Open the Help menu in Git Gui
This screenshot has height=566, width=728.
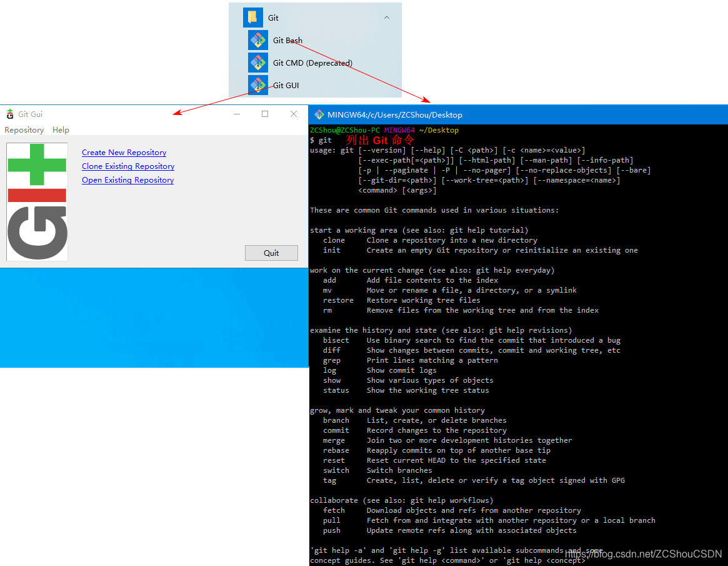(61, 130)
